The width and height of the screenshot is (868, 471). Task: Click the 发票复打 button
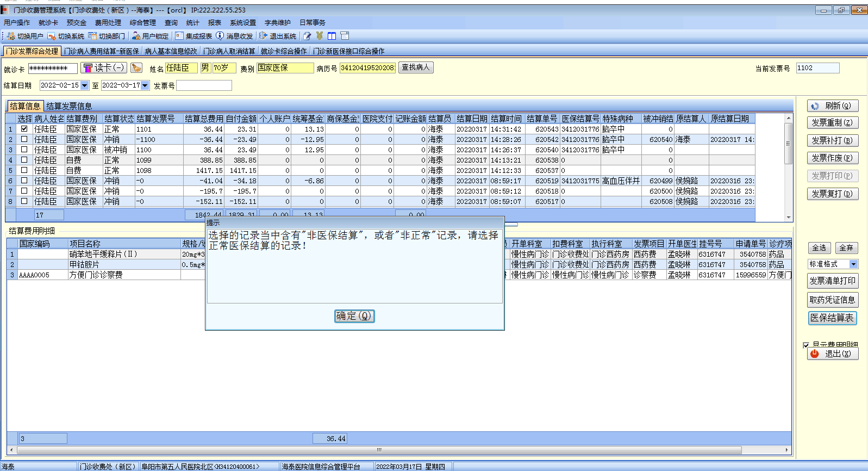pyautogui.click(x=833, y=194)
